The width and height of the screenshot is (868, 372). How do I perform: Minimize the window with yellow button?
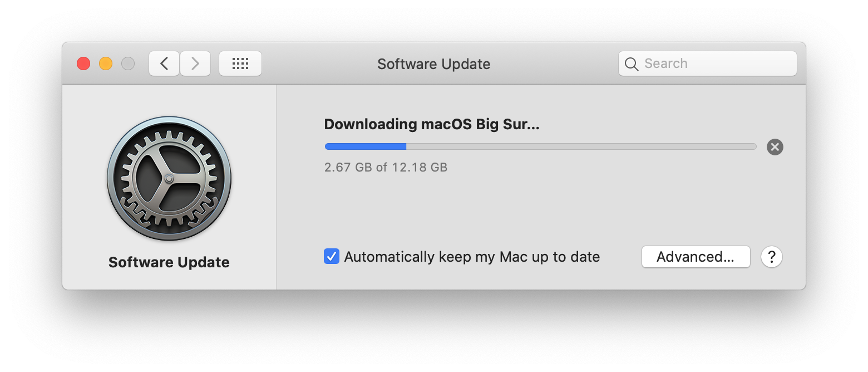pos(106,63)
